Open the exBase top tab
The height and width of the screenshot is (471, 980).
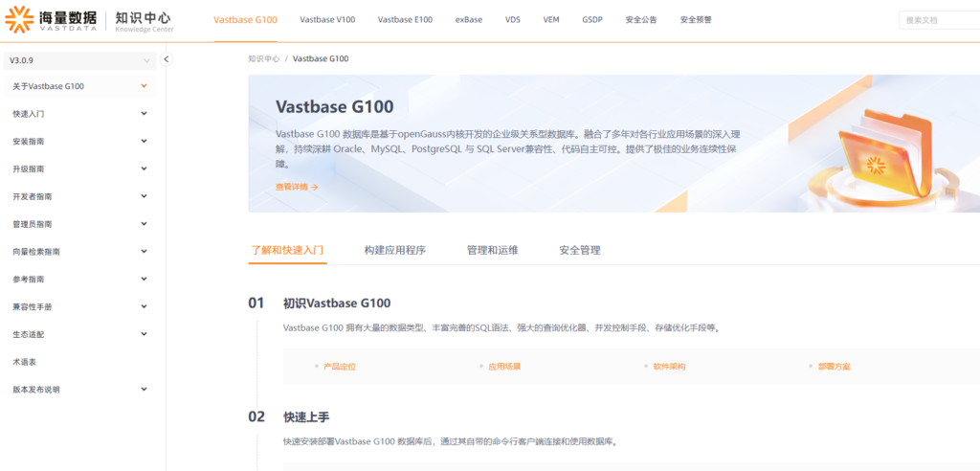(x=469, y=19)
